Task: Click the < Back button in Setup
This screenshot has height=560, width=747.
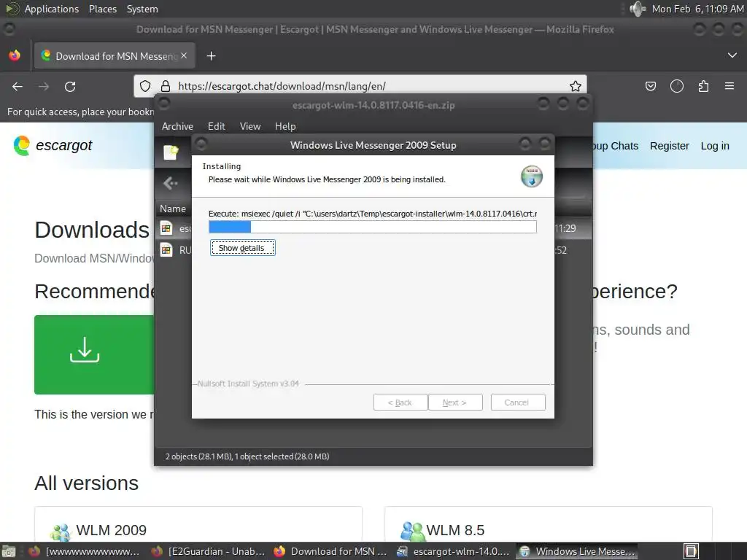Action: [400, 402]
